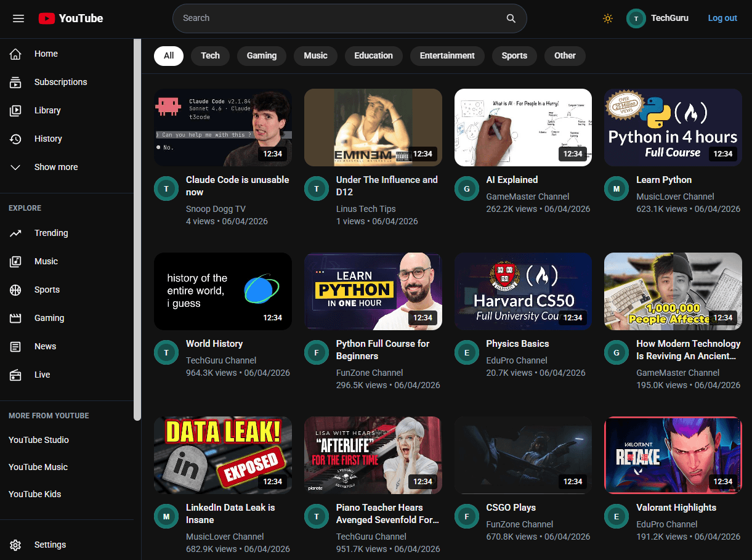The height and width of the screenshot is (560, 752).
Task: Click the CSGO Plays video title
Action: 511,508
